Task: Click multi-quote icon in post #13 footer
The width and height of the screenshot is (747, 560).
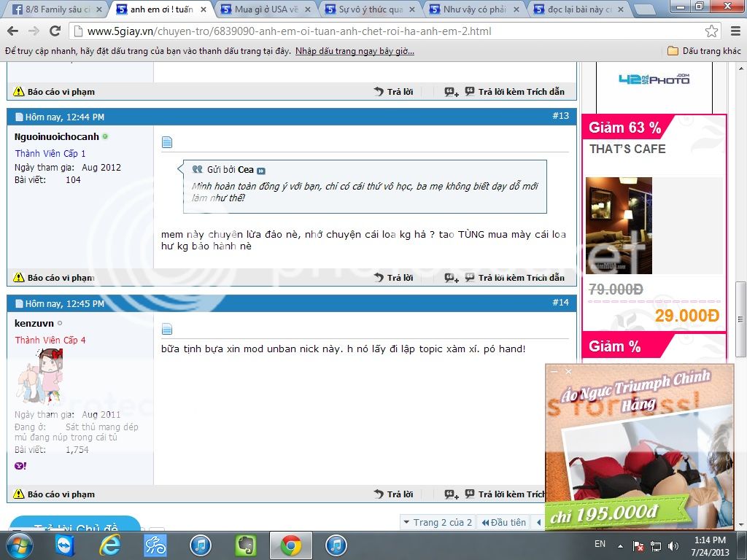Action: click(452, 278)
